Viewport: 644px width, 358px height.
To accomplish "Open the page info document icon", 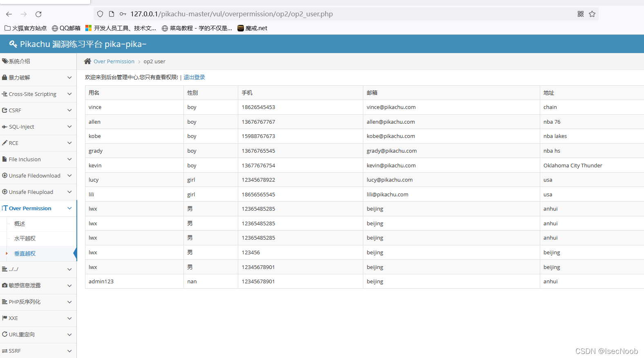I will tap(112, 14).
